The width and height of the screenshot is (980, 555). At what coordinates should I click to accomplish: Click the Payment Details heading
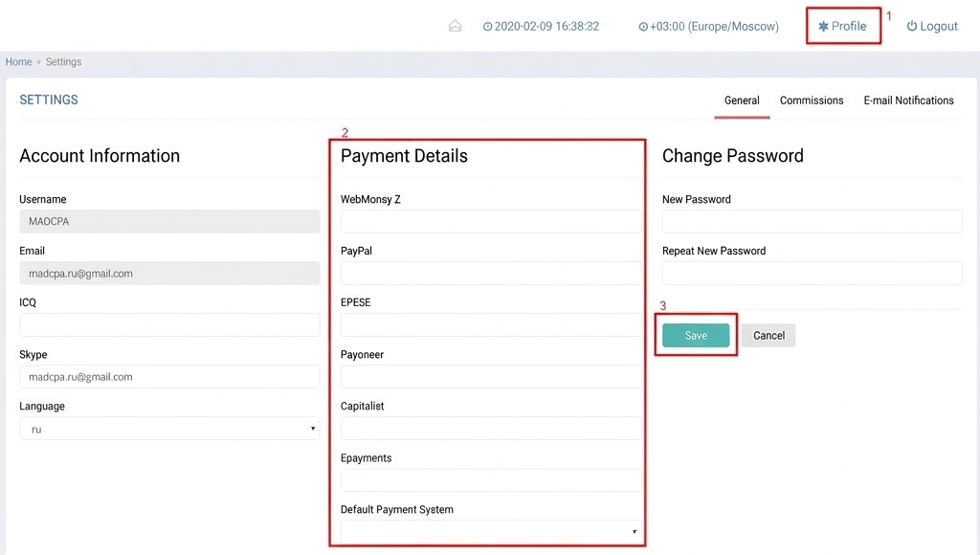pos(404,156)
